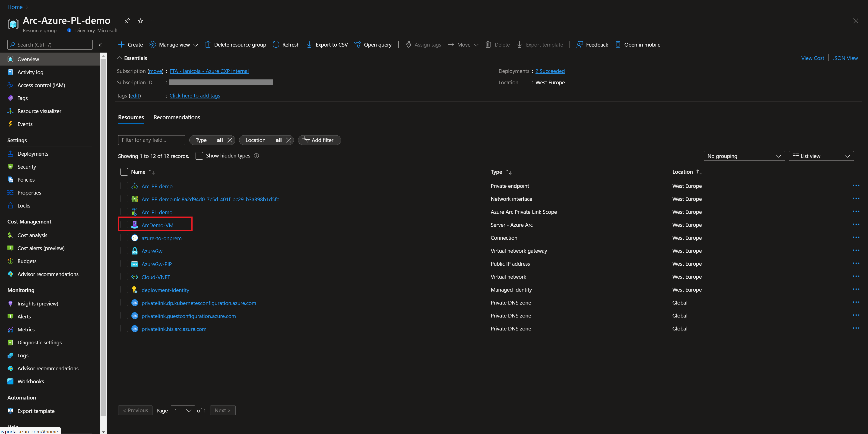
Task: Click the Refresh toolbar icon
Action: click(x=276, y=45)
